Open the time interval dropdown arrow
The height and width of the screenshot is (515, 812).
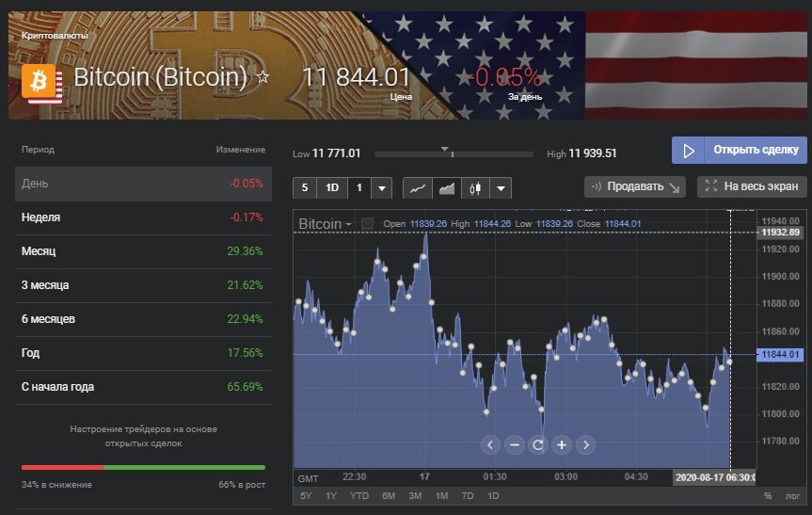coord(381,187)
